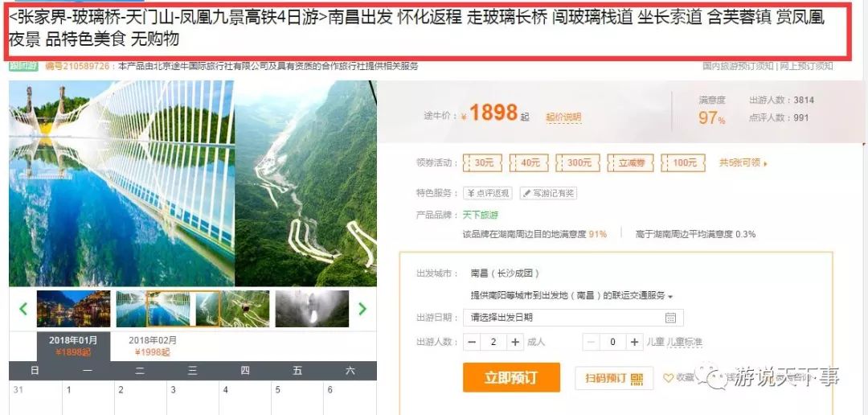Screen dimensions: 868x415
Task: Open 天下旅游 brand link
Action: [x=481, y=215]
